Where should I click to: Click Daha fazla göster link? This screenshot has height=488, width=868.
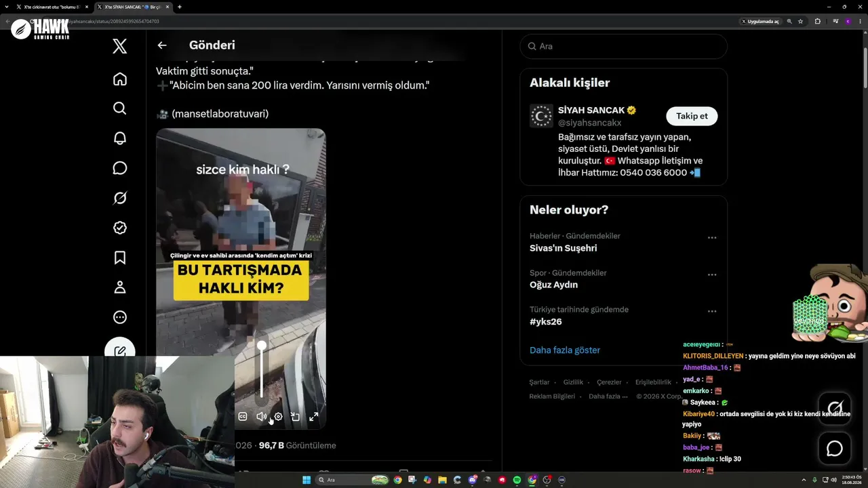(565, 350)
